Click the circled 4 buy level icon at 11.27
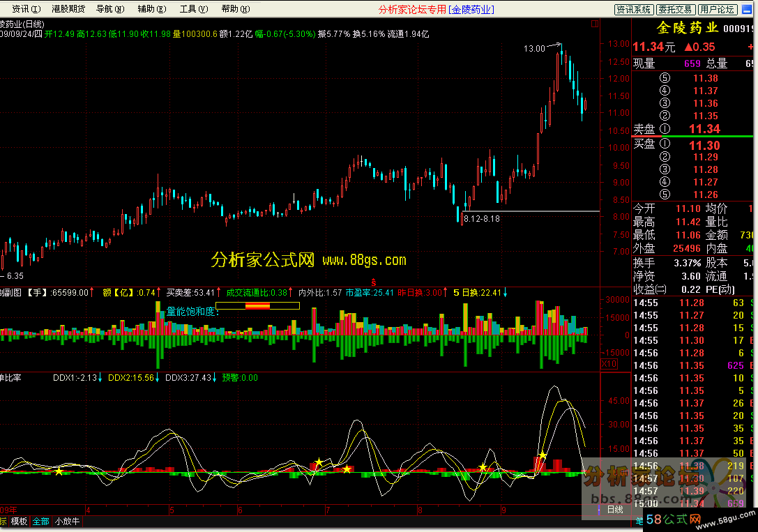Image resolution: width=758 pixels, height=532 pixels. point(665,182)
